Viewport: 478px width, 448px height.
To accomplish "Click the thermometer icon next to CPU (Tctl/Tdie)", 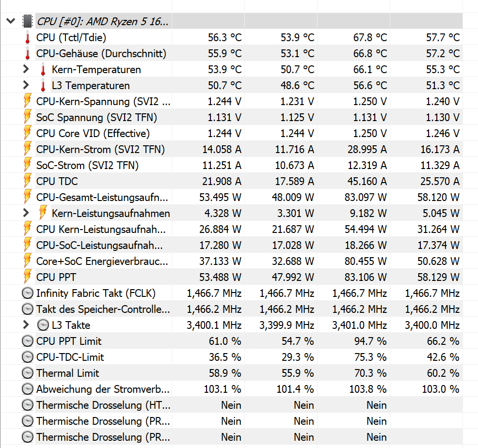I will pos(28,37).
